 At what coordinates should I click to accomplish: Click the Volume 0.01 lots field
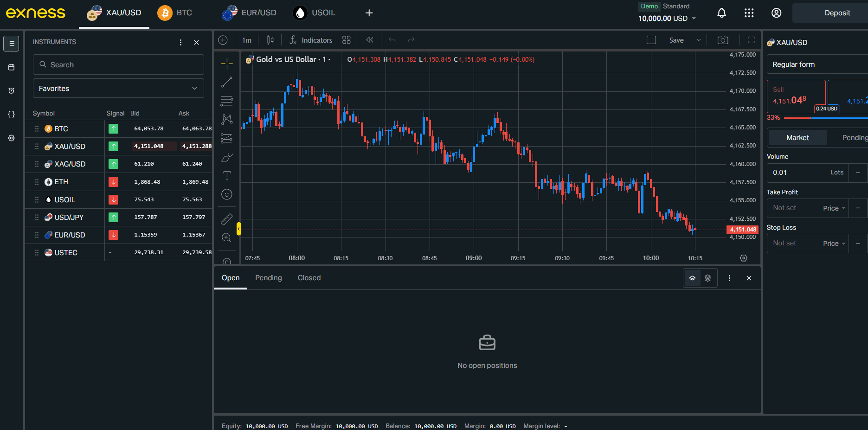[x=808, y=173]
